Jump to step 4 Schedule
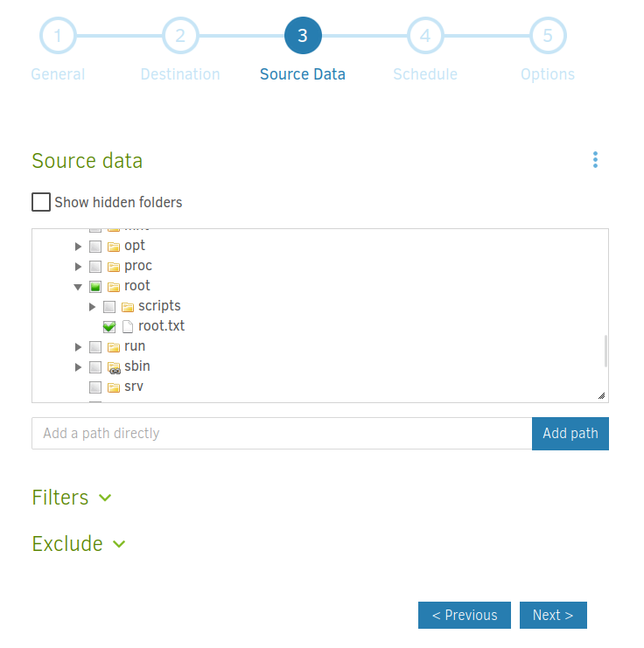The width and height of the screenshot is (644, 648). pyautogui.click(x=425, y=36)
